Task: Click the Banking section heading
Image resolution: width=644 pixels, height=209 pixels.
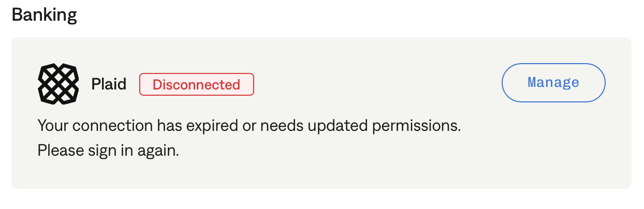Action: [45, 15]
